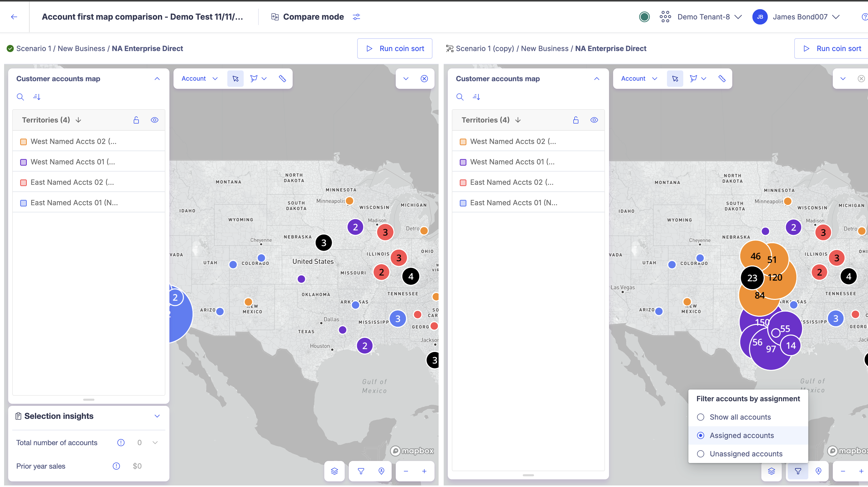Unlock territories in left panel
The height and width of the screenshot is (487, 868).
(136, 120)
